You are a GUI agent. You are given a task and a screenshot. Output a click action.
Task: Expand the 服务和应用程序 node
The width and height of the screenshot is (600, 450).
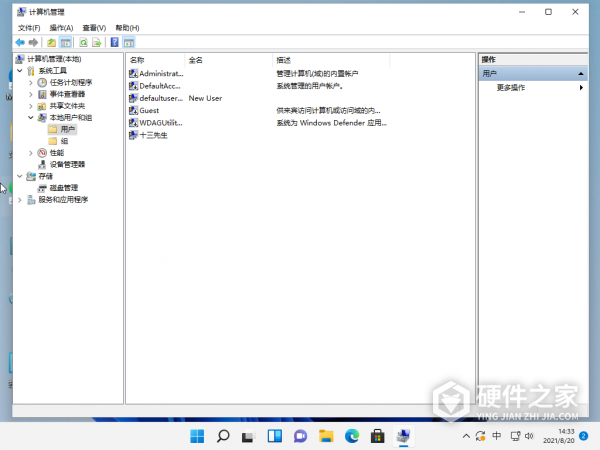(20, 200)
